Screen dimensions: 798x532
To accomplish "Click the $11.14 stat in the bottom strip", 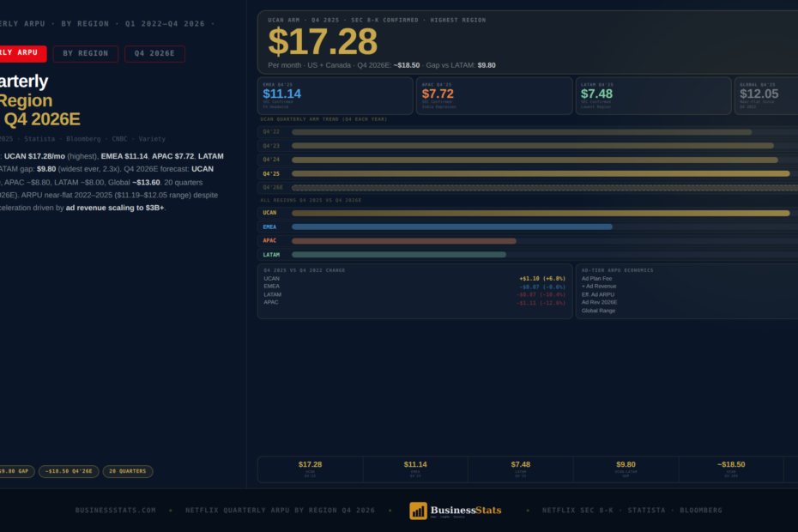I will (415, 469).
